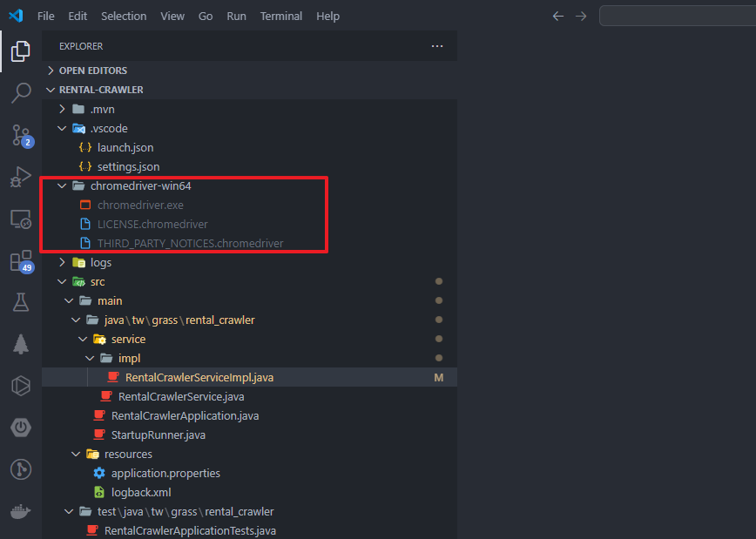
Task: Click the LICENSE.chromedriver file icon
Action: pyautogui.click(x=85, y=224)
